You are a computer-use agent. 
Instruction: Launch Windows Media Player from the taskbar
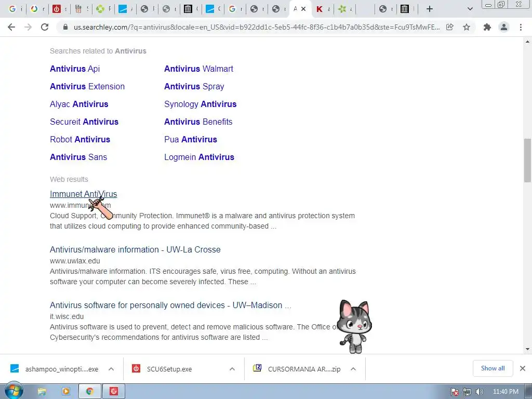point(66,392)
